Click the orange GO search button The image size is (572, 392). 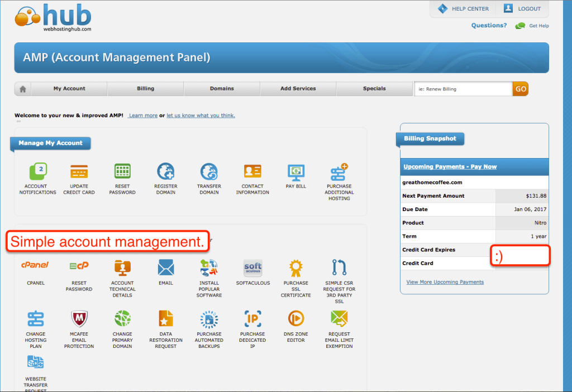[x=521, y=89]
